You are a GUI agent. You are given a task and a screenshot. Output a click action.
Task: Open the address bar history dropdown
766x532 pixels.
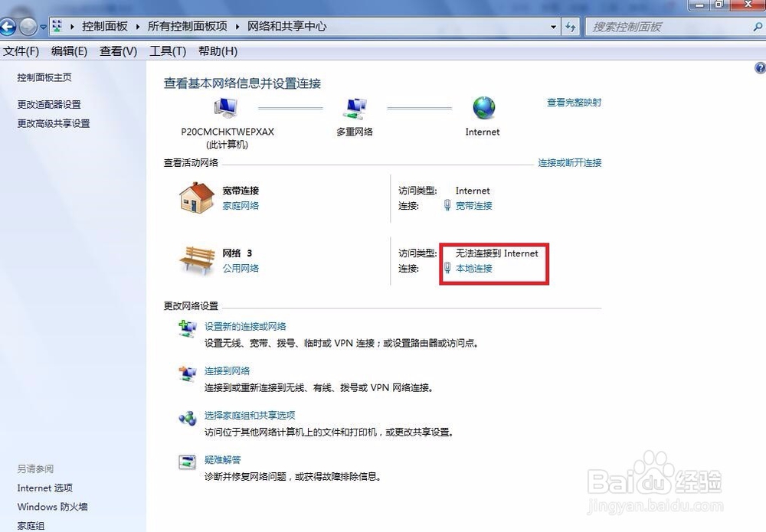point(554,25)
